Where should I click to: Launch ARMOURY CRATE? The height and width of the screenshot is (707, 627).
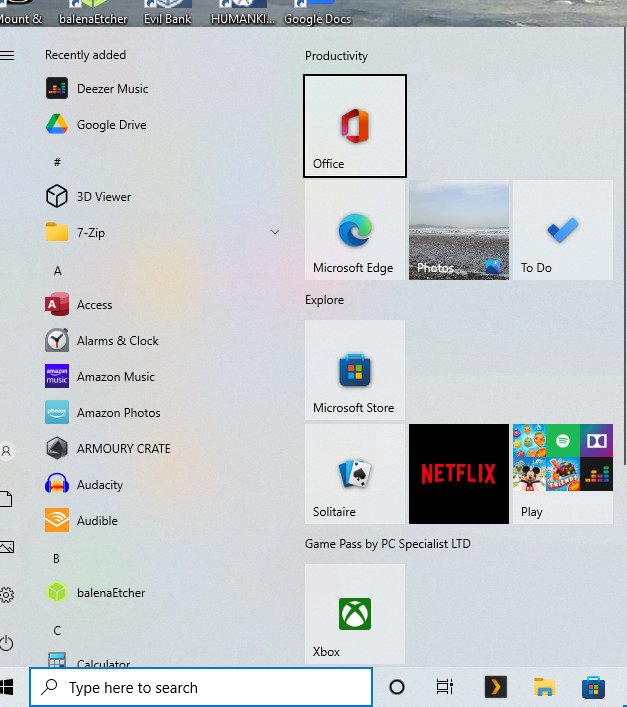tap(162, 449)
